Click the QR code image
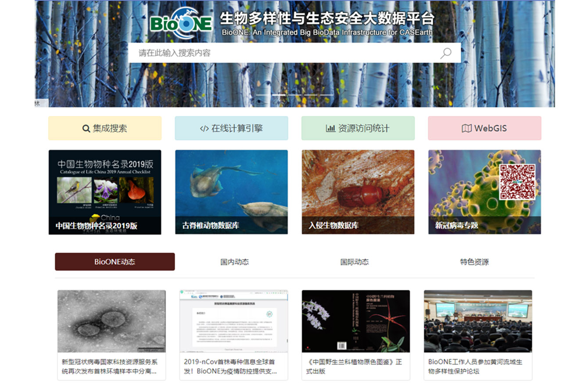Screen dimensions: 588x389 click(518, 182)
